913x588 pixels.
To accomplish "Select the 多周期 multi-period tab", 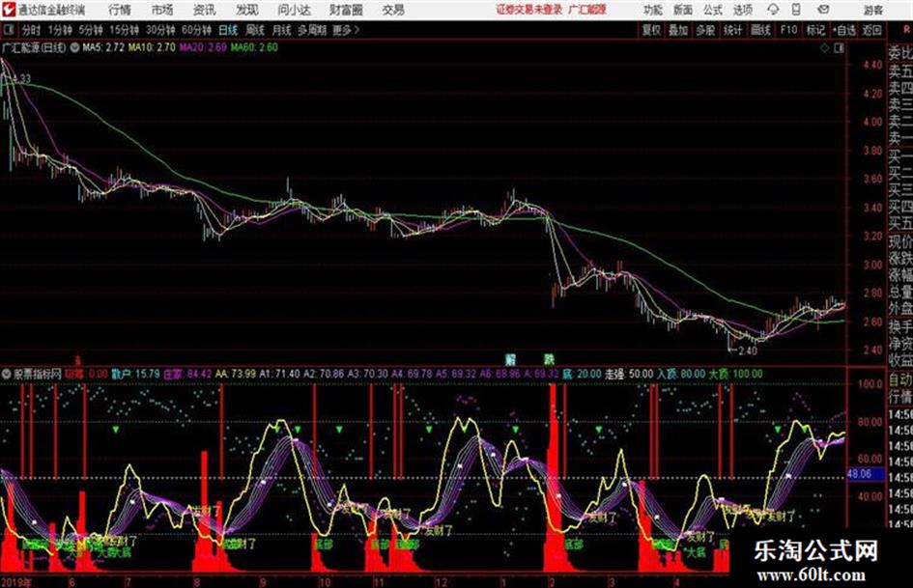I will pyautogui.click(x=312, y=30).
